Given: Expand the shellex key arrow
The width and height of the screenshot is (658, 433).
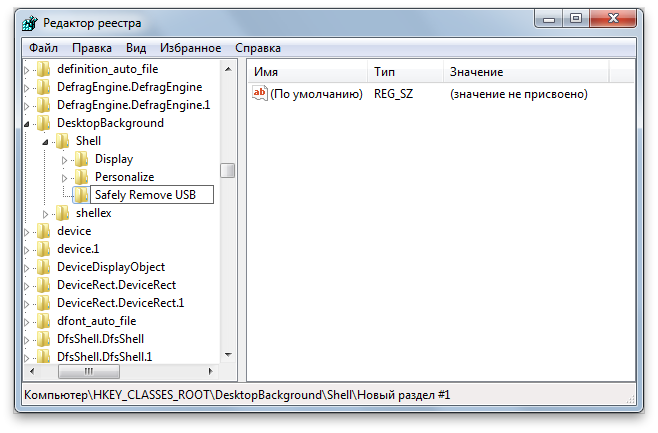Looking at the screenshot, I should tap(46, 214).
